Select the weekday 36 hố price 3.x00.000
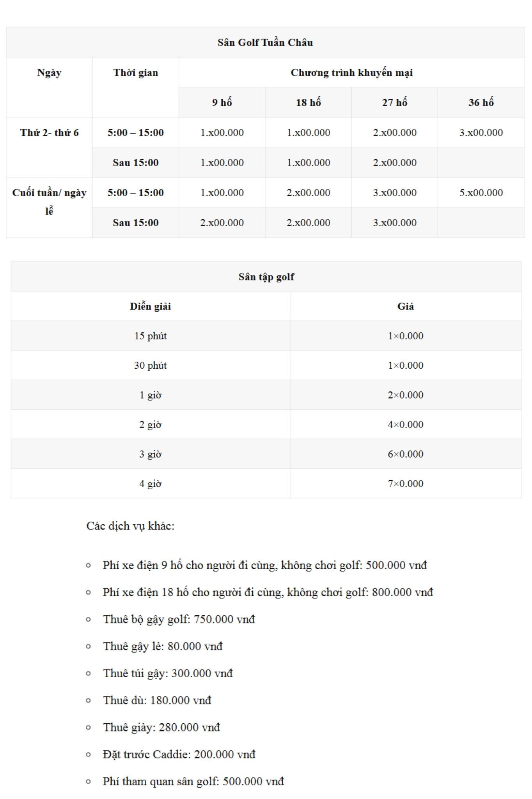The image size is (532, 799). pyautogui.click(x=481, y=133)
